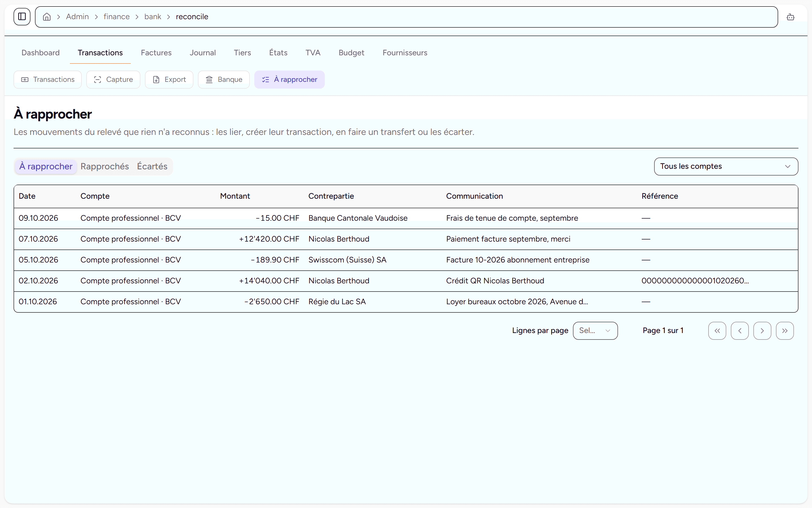The image size is (812, 508).
Task: Open the Swisscom (Suisse) SA row
Action: [406, 260]
